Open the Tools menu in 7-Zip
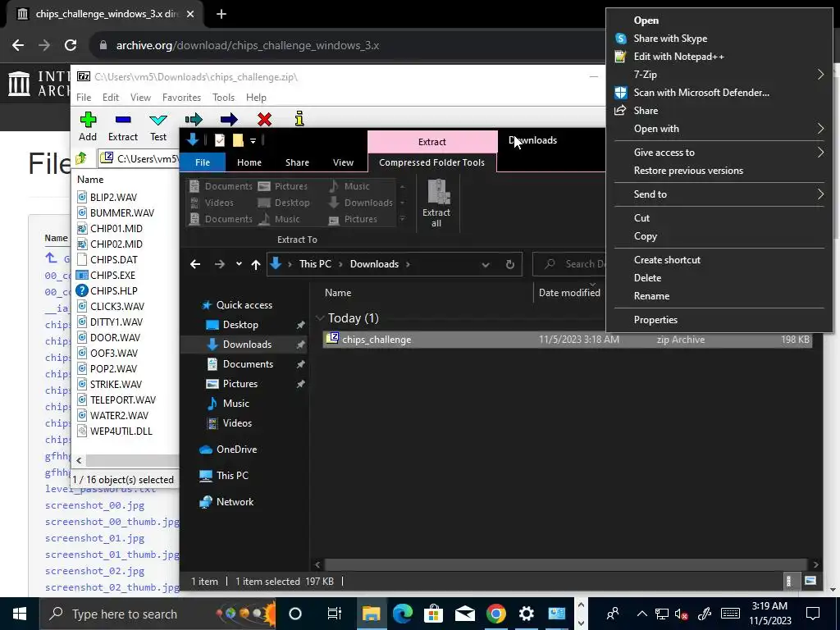 click(x=223, y=98)
